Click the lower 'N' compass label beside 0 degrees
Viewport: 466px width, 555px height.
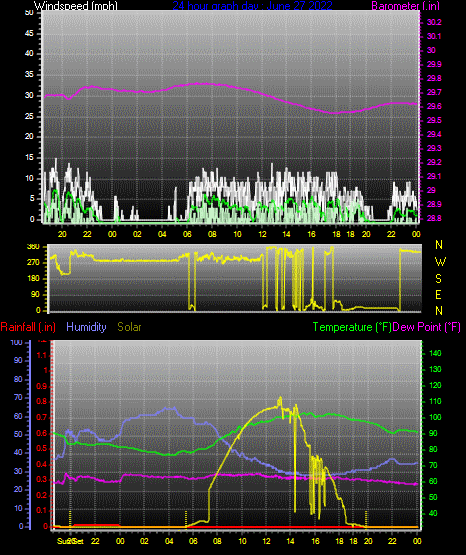[x=439, y=311]
